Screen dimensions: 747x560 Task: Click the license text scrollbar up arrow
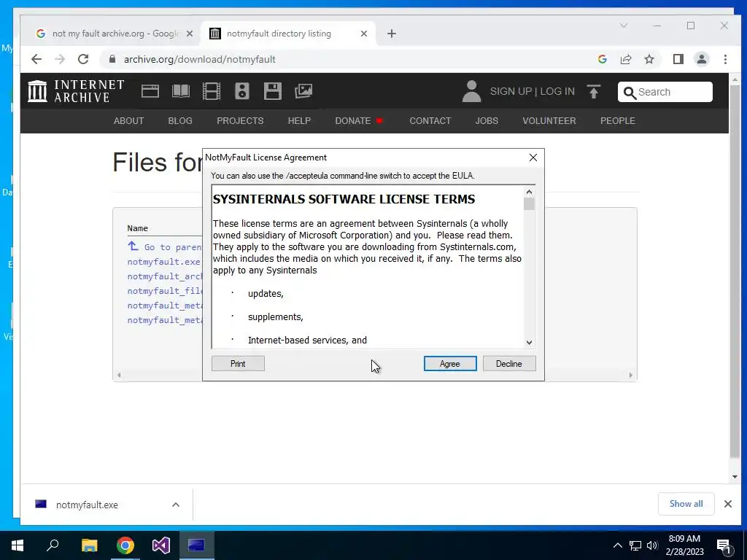coord(530,192)
